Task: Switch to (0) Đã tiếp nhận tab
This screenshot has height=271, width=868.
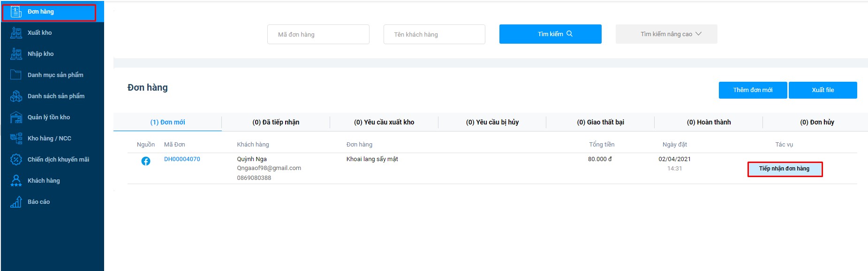Action: (x=276, y=122)
